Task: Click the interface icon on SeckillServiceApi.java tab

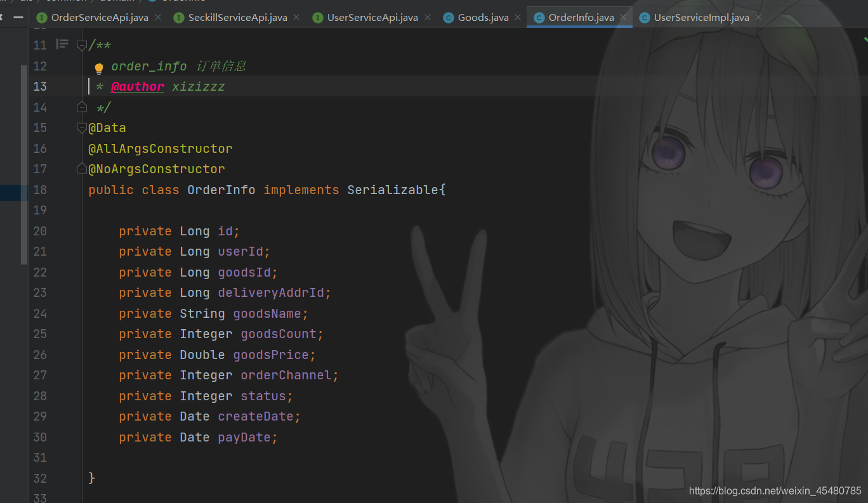Action: pyautogui.click(x=179, y=18)
